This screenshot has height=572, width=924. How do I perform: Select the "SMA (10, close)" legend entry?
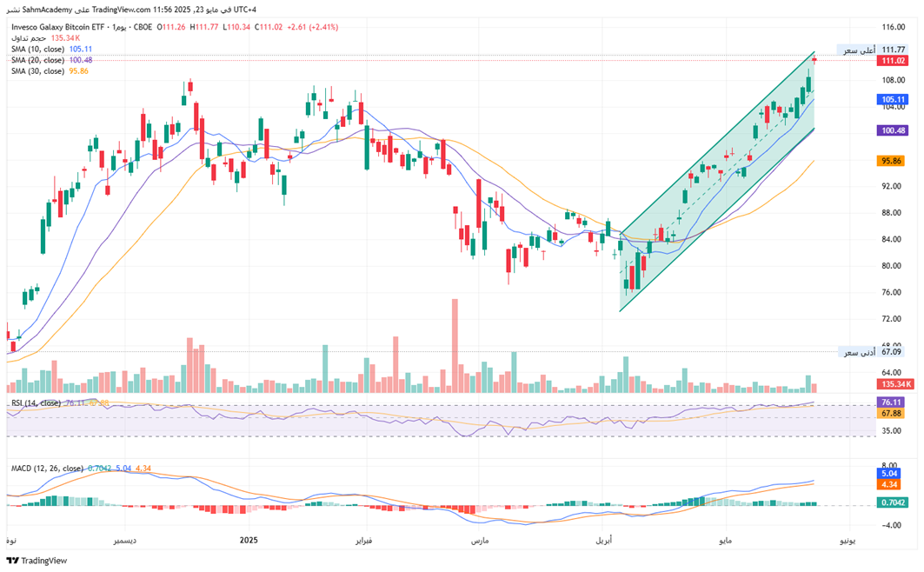click(37, 50)
